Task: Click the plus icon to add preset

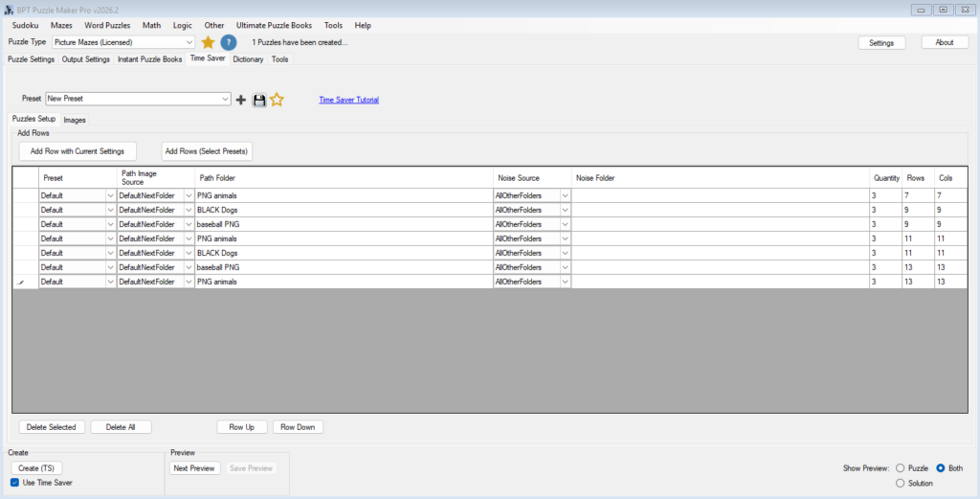Action: (x=241, y=100)
